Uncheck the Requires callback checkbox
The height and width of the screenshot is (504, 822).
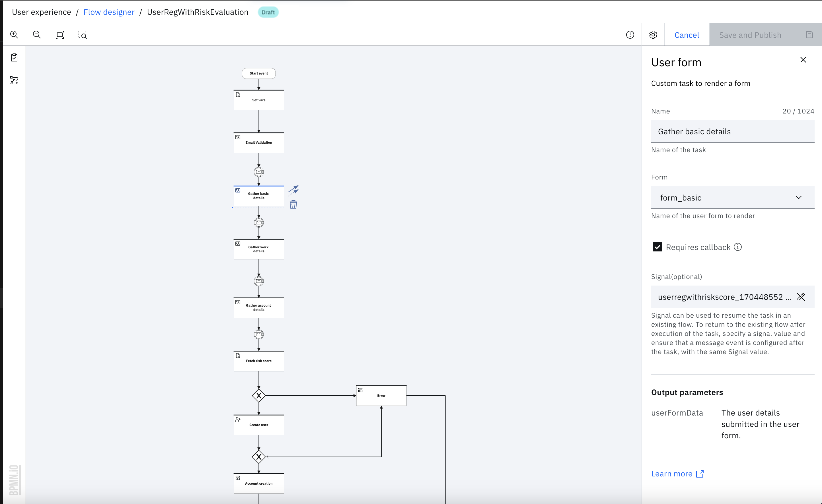(657, 247)
